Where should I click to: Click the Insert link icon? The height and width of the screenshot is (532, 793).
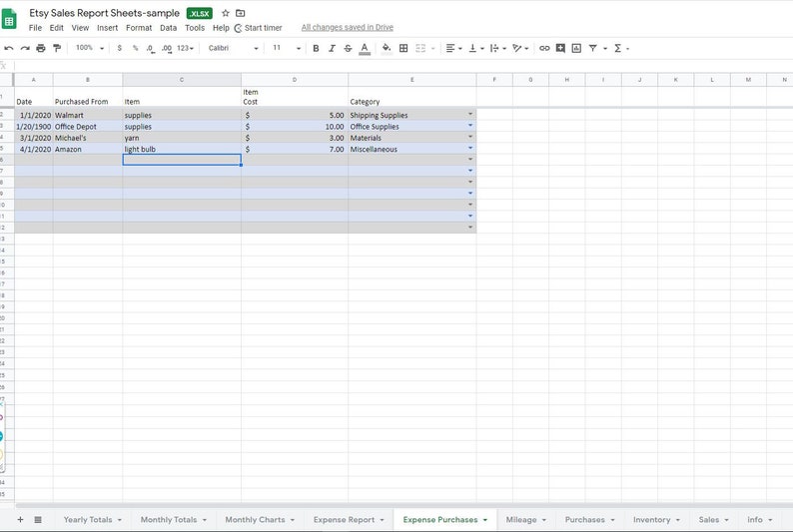point(544,48)
